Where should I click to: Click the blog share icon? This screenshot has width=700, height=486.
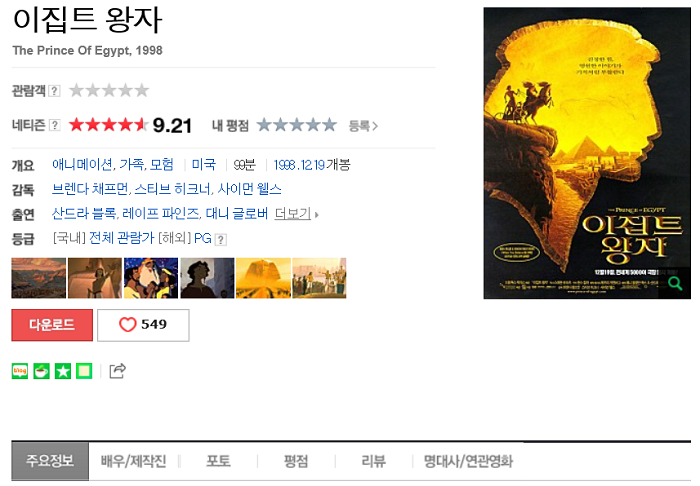[x=20, y=371]
